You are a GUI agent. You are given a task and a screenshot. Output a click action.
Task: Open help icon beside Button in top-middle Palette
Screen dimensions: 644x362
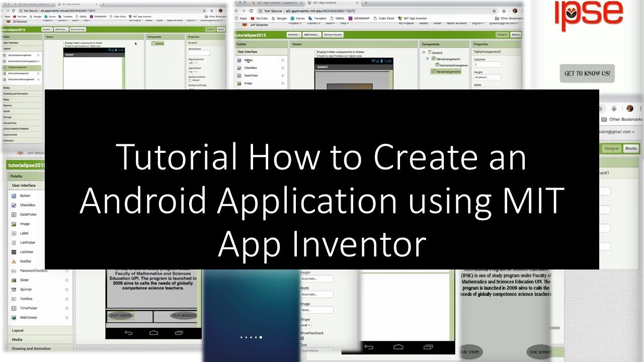tap(283, 60)
